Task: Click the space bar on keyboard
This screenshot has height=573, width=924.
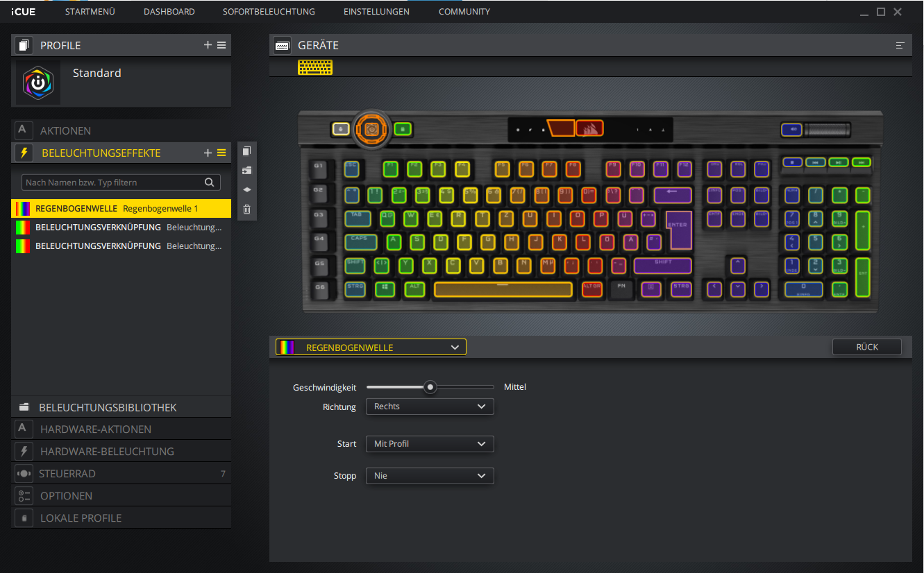Action: pos(503,289)
